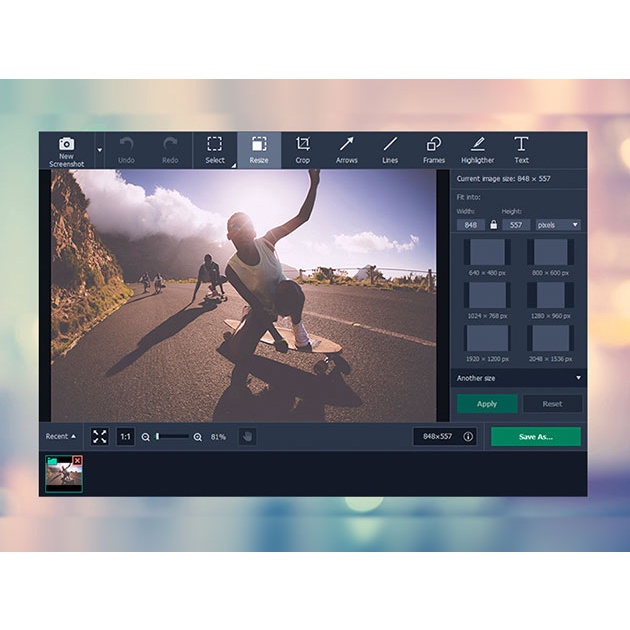Screen dimensions: 630x630
Task: Click the Save As button
Action: pos(535,436)
